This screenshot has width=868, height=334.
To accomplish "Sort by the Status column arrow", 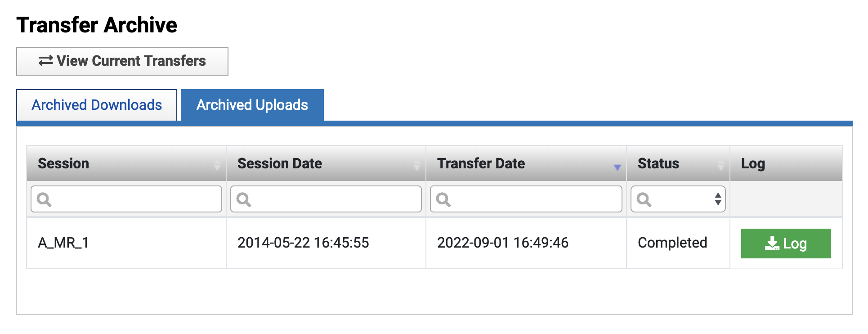I will pos(720,166).
